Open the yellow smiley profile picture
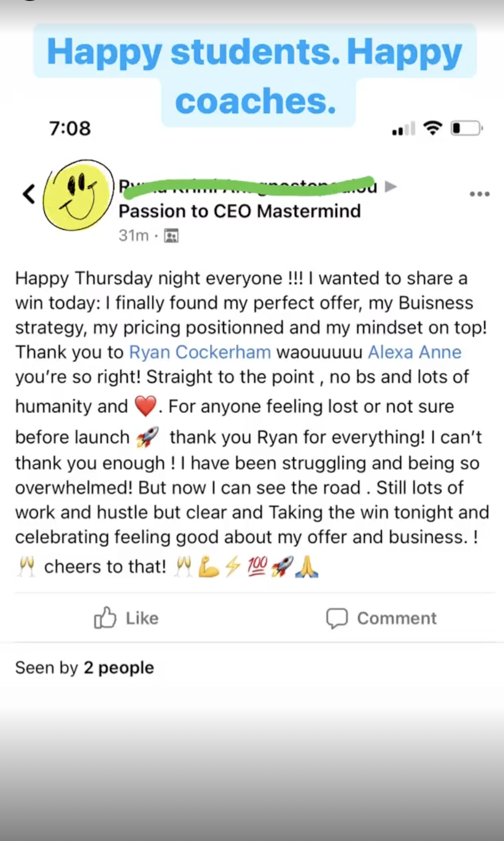Viewport: 504px width, 841px height. 78,195
